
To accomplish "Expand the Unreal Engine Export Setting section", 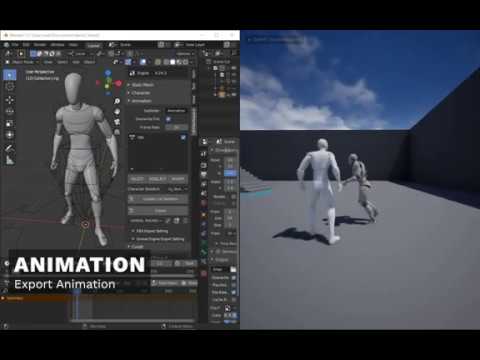I will point(158,239).
